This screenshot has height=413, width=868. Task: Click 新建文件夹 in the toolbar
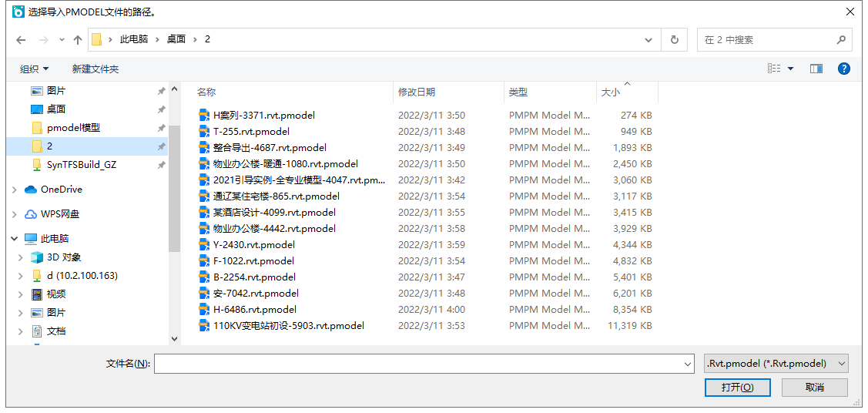pos(96,69)
